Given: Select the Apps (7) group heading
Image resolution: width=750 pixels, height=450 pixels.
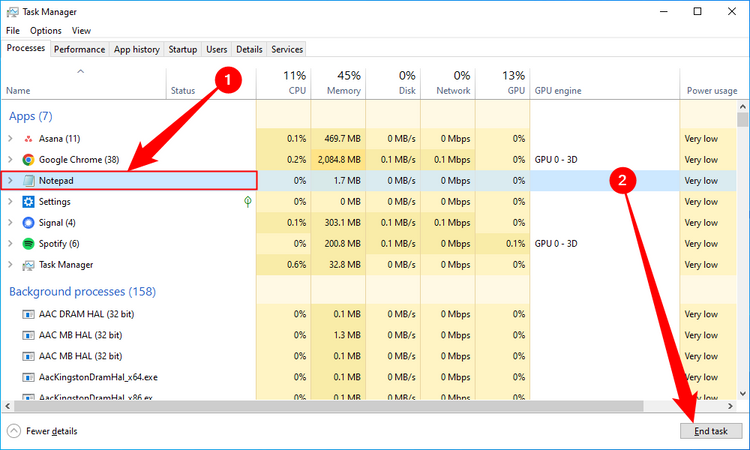Looking at the screenshot, I should click(x=31, y=116).
